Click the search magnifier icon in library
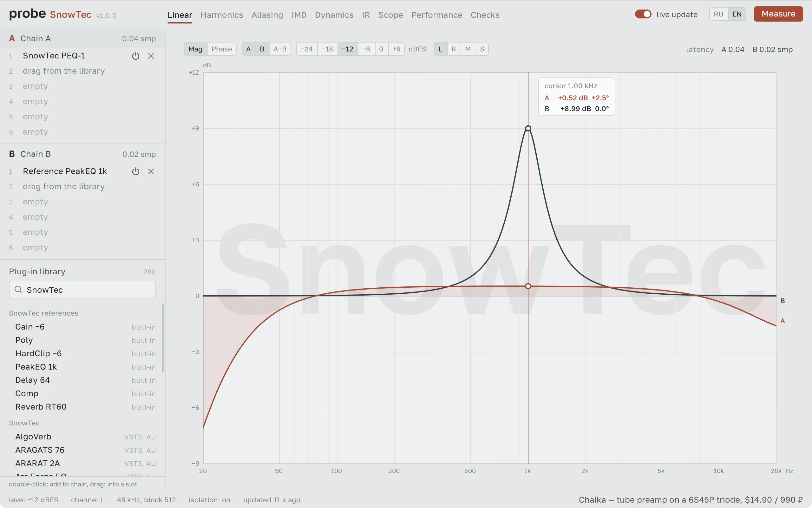The height and width of the screenshot is (508, 812). pos(18,290)
